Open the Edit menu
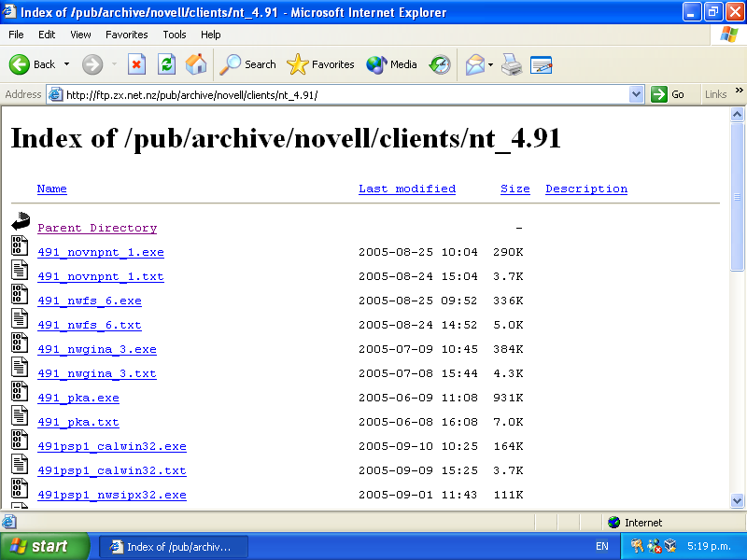The width and height of the screenshot is (747, 560). point(47,35)
